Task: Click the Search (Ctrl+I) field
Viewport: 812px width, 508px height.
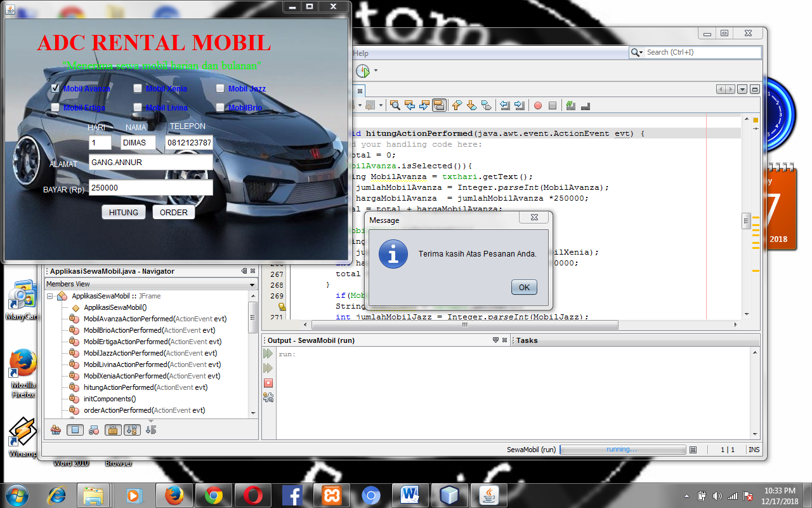Action: 703,53
